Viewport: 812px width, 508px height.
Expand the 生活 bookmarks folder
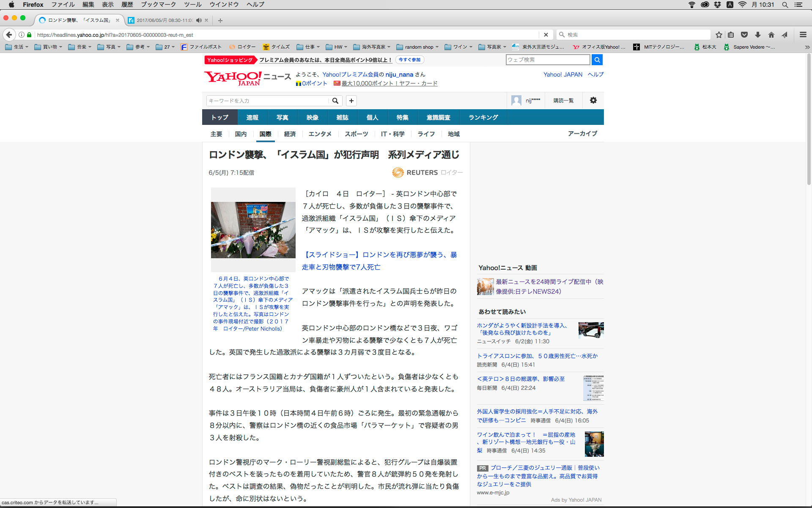click(17, 47)
